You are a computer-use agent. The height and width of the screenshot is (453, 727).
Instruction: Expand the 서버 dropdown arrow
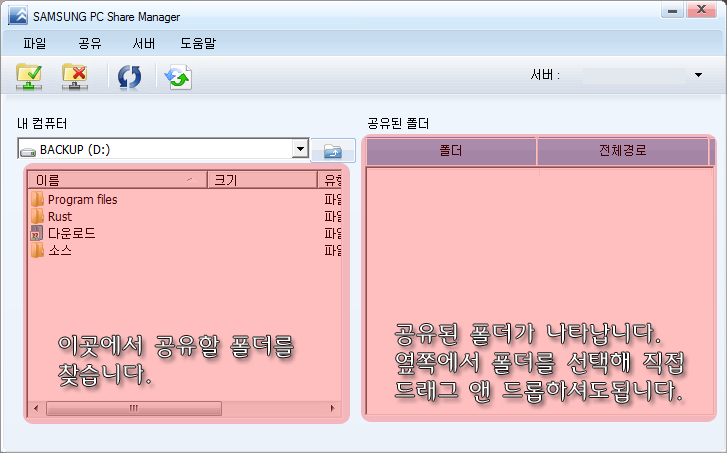(x=698, y=75)
